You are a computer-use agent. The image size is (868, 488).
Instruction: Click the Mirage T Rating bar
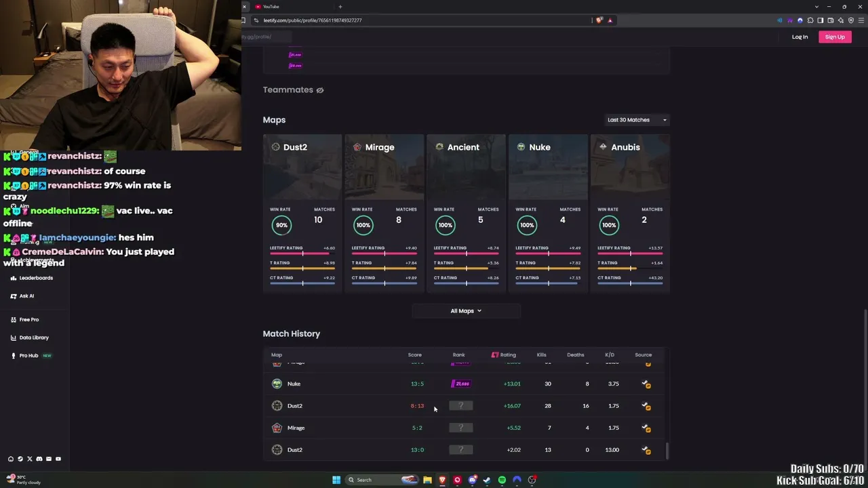click(x=384, y=268)
